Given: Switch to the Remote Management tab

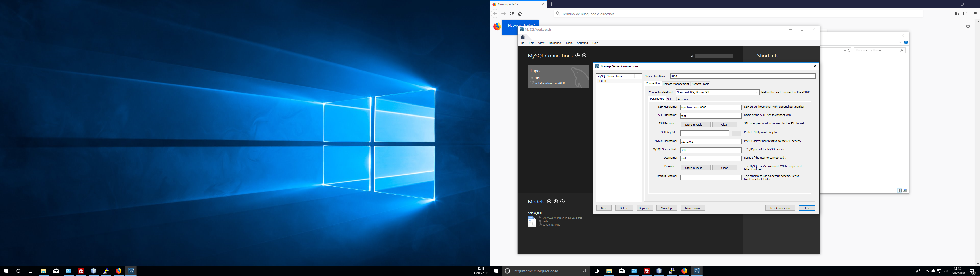Looking at the screenshot, I should [676, 84].
